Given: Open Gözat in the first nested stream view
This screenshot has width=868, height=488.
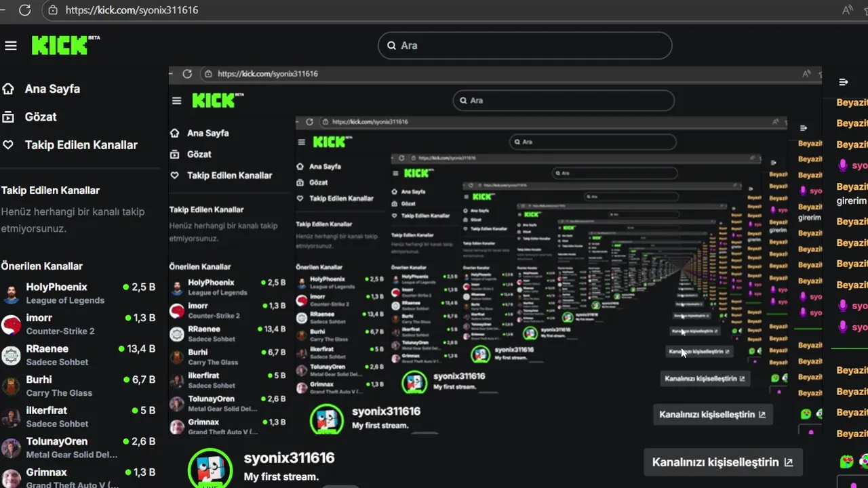Looking at the screenshot, I should (199, 155).
